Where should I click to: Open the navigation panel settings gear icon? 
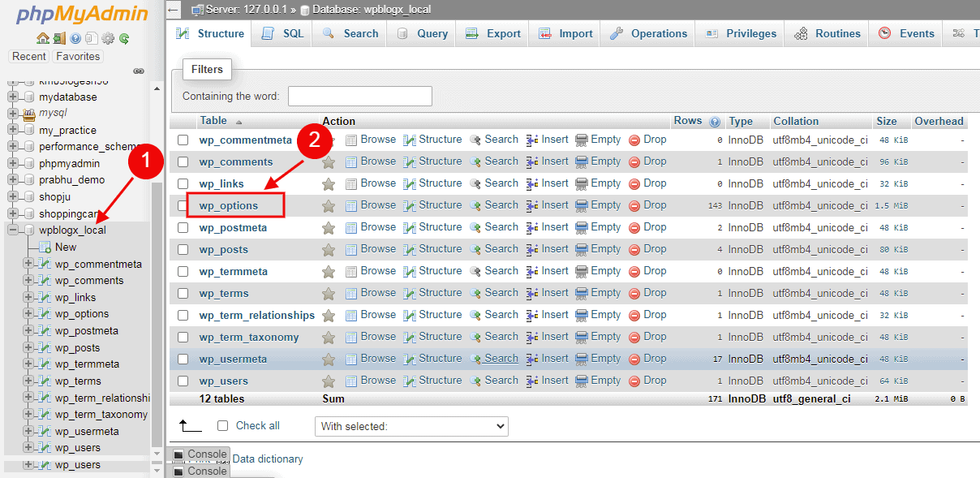(108, 38)
